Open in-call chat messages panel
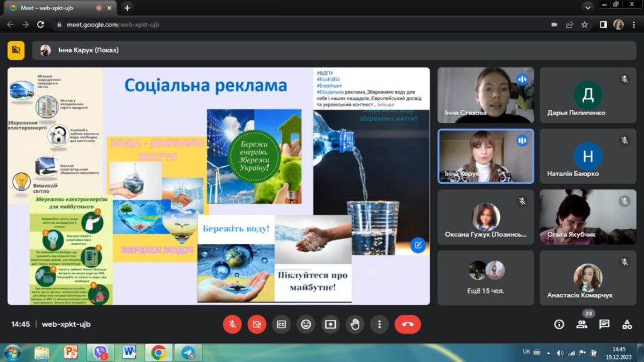This screenshot has height=362, width=644. point(604,324)
